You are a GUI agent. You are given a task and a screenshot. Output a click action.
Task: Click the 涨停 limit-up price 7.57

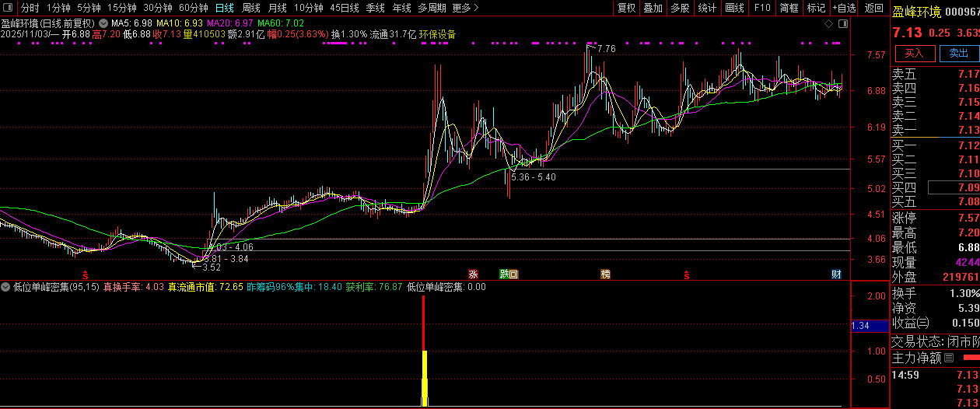pyautogui.click(x=968, y=218)
